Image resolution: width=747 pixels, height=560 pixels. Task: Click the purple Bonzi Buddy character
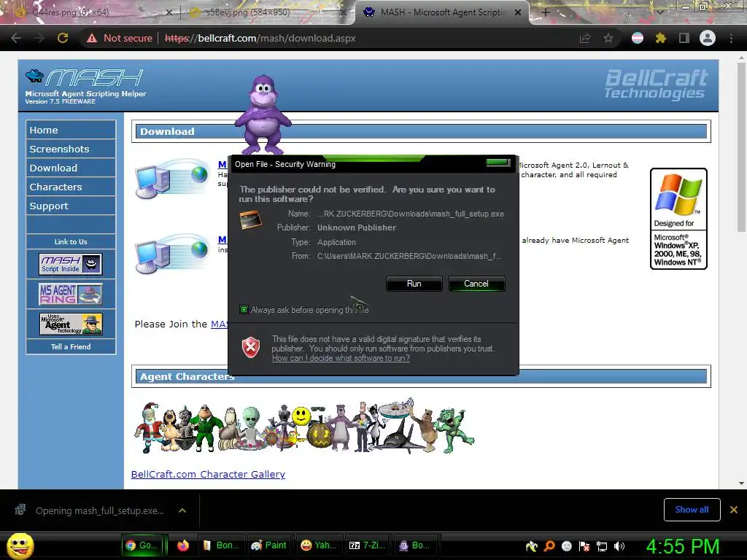(263, 114)
